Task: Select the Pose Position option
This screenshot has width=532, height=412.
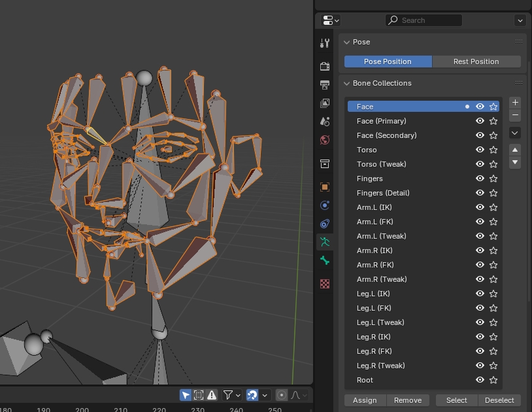Action: click(388, 61)
